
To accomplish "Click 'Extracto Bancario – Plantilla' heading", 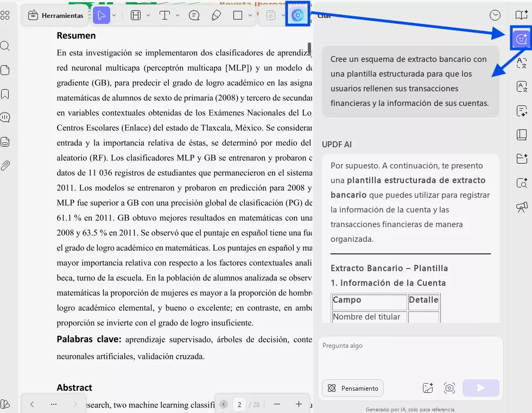I will pyautogui.click(x=389, y=268).
